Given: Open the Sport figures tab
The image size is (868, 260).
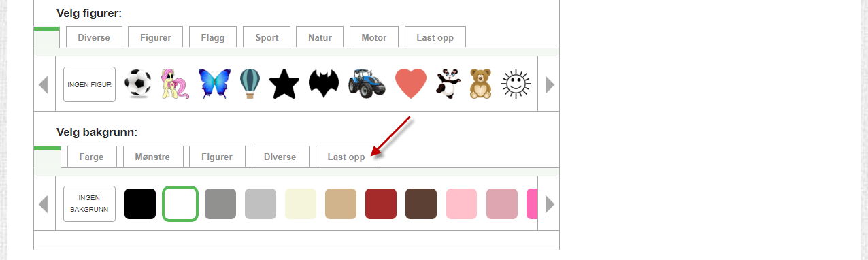Looking at the screenshot, I should point(267,37).
